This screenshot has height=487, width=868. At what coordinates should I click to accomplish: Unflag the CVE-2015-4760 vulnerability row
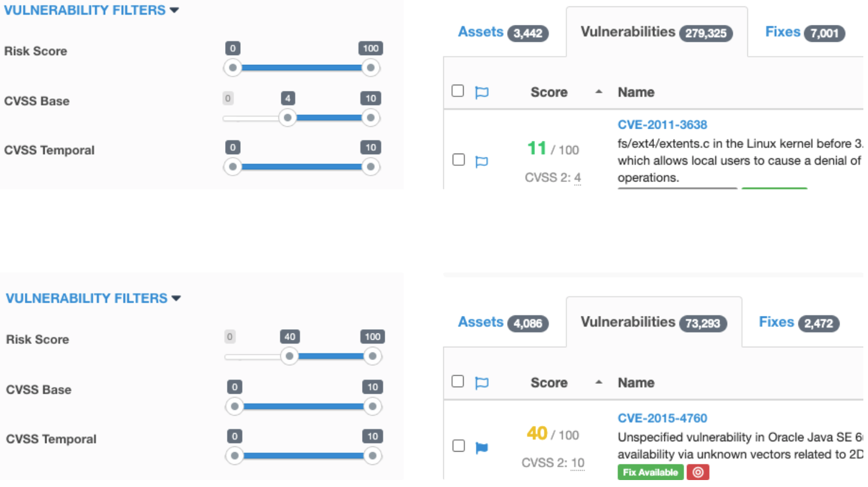click(x=482, y=447)
